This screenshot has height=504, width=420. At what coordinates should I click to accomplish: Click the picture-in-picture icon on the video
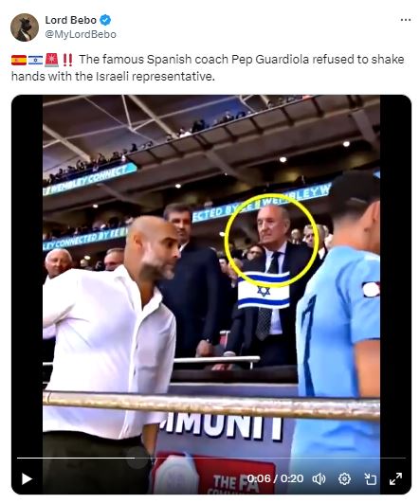pos(370,479)
